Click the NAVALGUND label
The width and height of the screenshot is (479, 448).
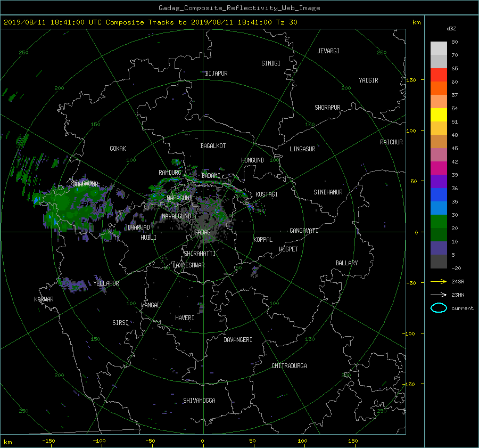176,216
